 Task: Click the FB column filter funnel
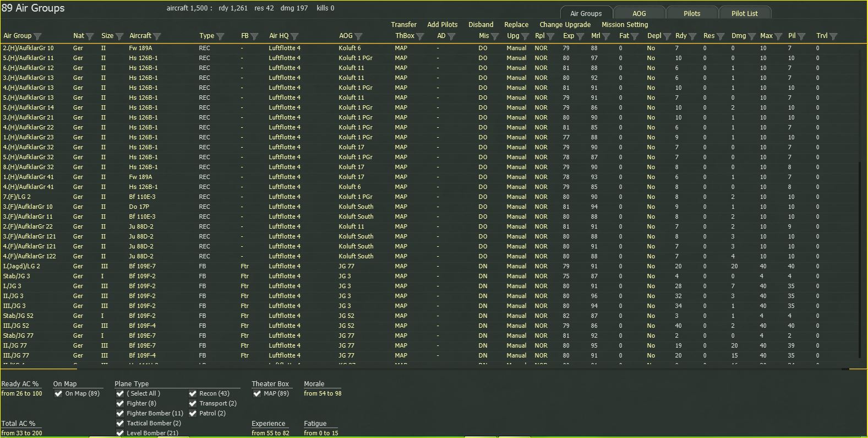click(x=254, y=36)
